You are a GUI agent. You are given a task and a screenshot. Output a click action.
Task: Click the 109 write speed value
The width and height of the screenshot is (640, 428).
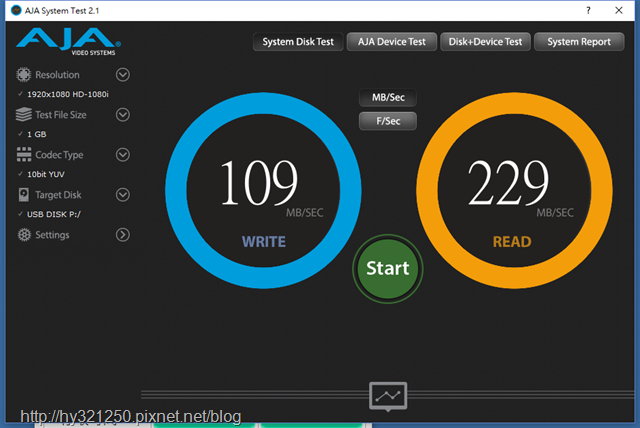[x=259, y=182]
